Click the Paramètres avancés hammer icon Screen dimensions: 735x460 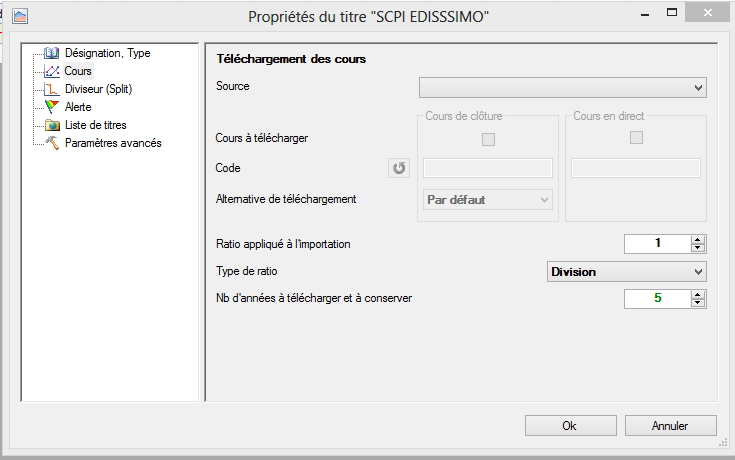(53, 143)
